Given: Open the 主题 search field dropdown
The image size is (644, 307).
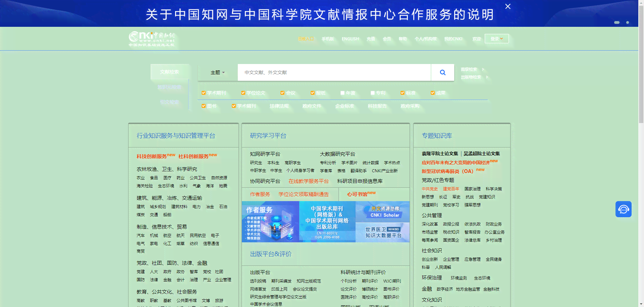Looking at the screenshot, I should 217,72.
